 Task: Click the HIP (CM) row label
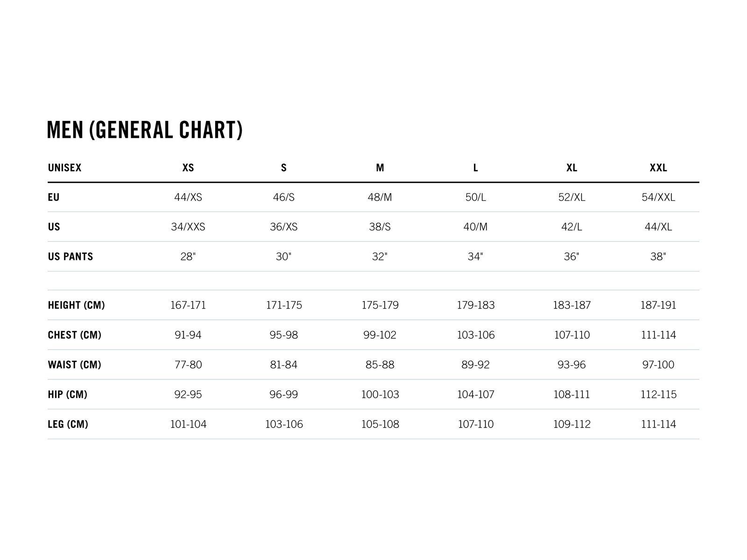[x=67, y=394]
